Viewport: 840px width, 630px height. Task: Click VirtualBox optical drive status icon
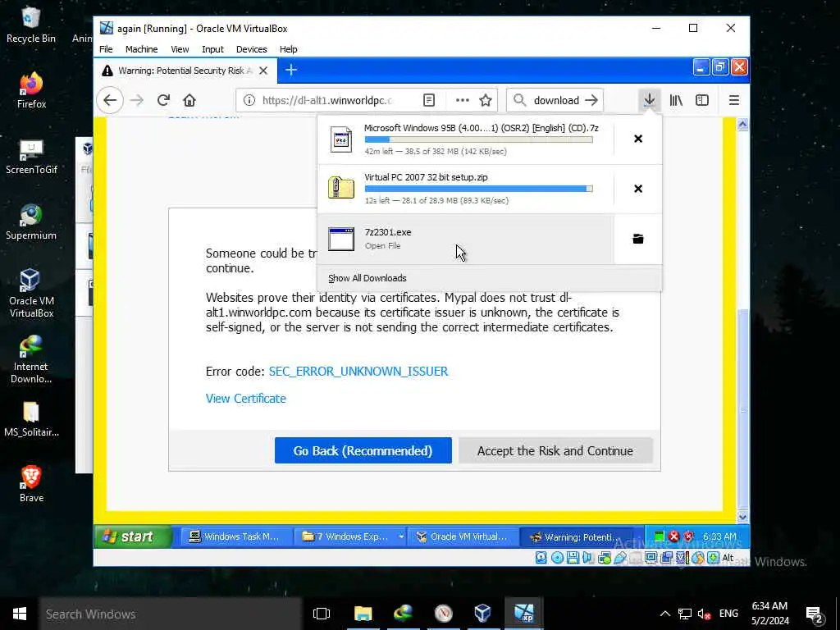pos(557,558)
